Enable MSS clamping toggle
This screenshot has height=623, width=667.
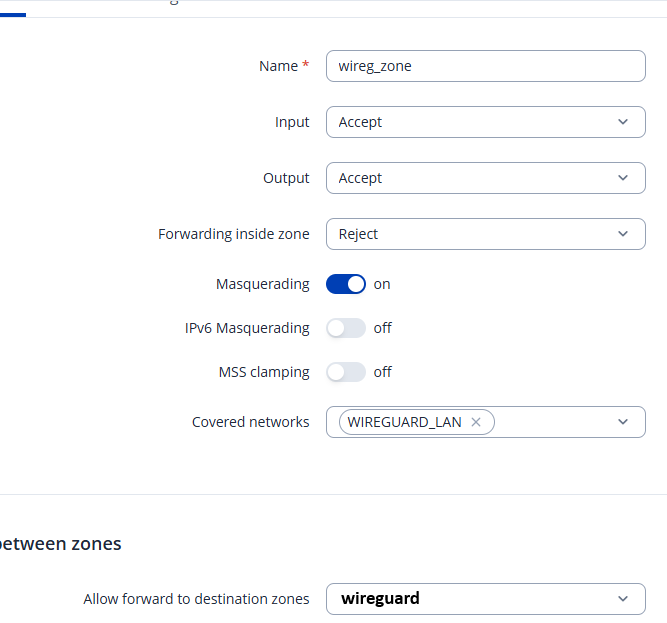345,372
